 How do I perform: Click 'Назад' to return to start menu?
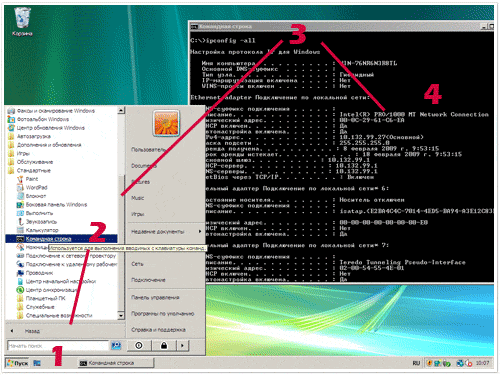(x=25, y=331)
